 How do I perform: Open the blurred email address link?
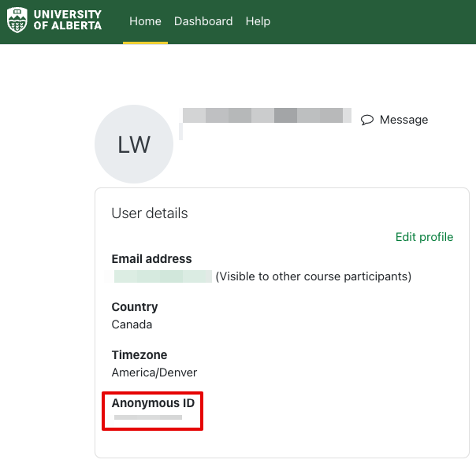point(162,276)
